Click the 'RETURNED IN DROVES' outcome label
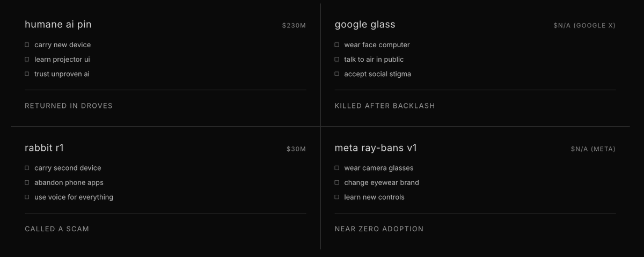This screenshot has height=257, width=644. pos(69,106)
